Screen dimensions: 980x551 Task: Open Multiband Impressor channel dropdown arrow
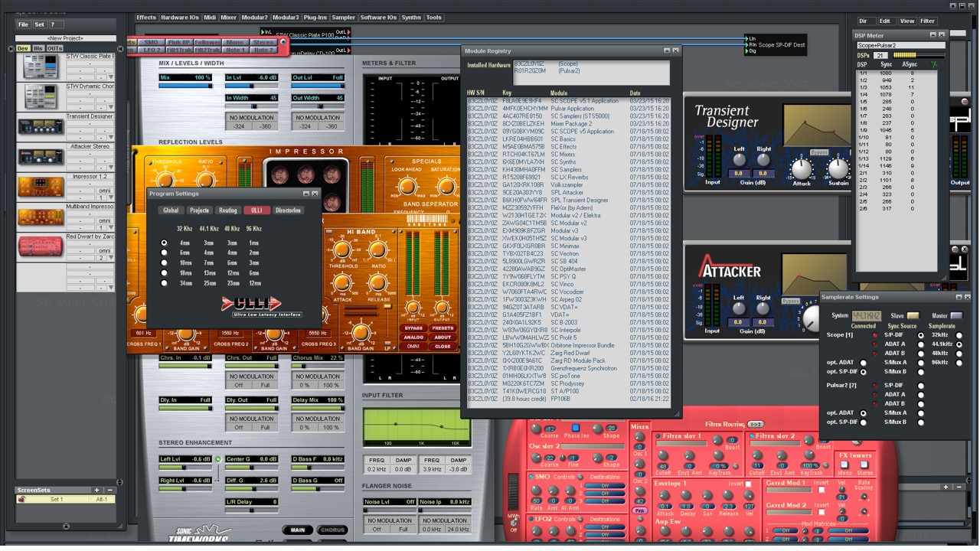[111, 227]
